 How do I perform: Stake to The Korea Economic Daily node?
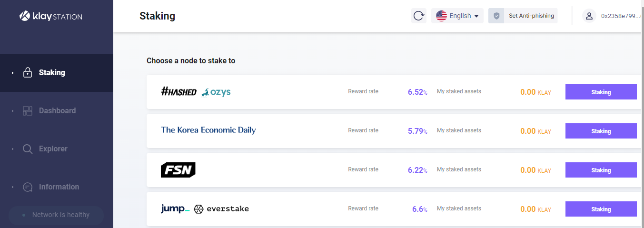[601, 131]
